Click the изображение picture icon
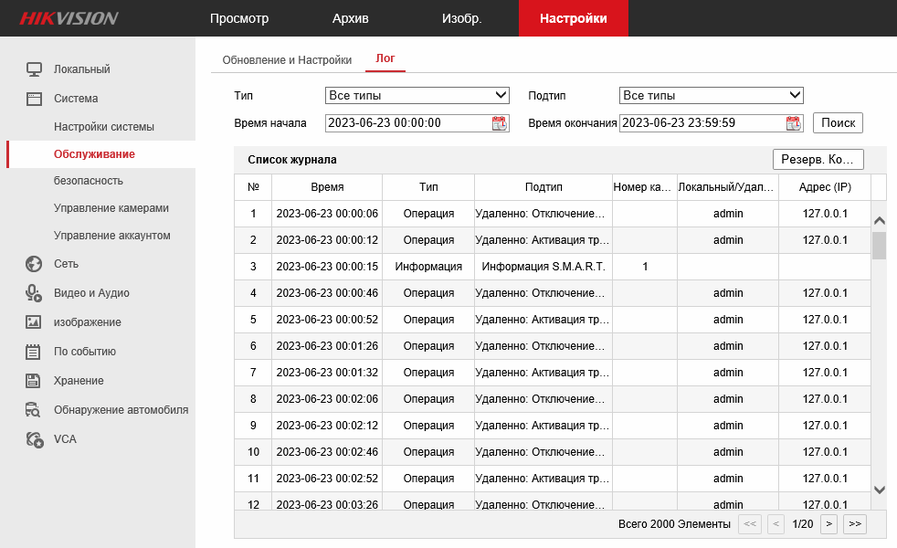897x548 pixels. (34, 322)
